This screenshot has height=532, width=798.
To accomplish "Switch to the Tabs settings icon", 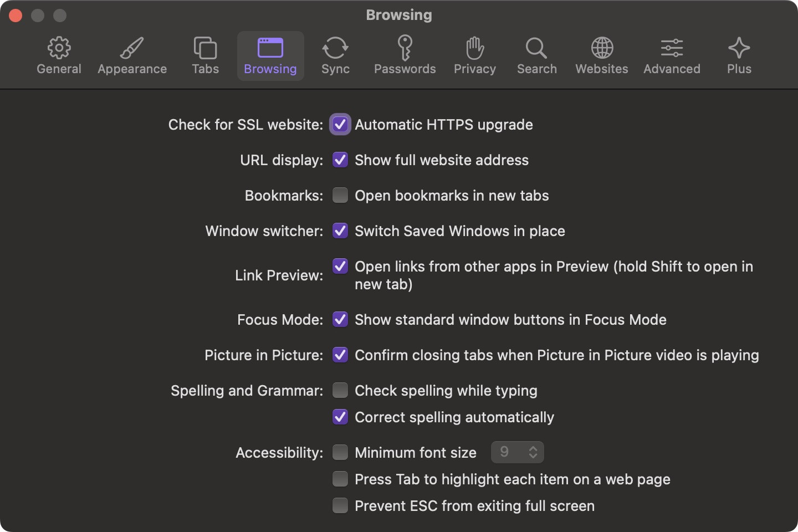I will 205,56.
